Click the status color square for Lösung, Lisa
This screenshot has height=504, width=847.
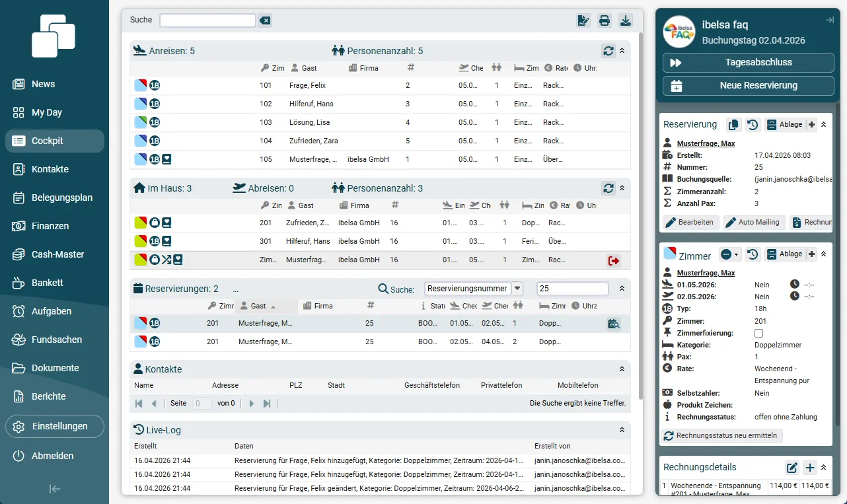pyautogui.click(x=141, y=122)
